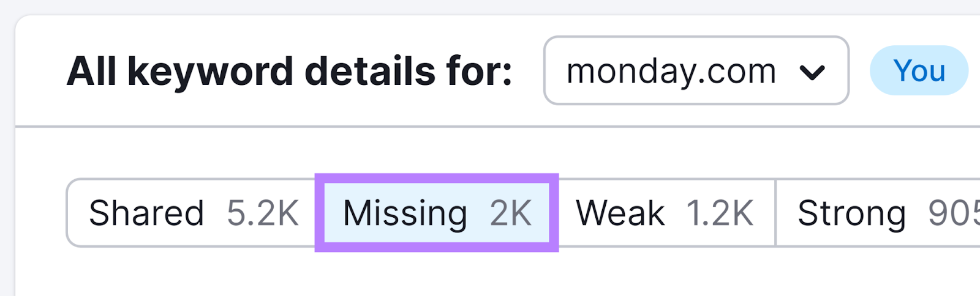980x296 pixels.
Task: Select the highlighted Missing tab
Action: [437, 213]
